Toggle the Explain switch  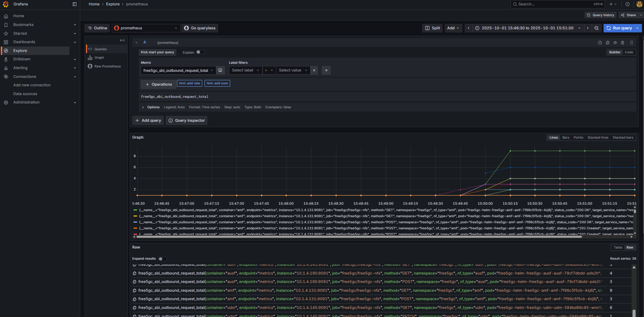tap(200, 52)
